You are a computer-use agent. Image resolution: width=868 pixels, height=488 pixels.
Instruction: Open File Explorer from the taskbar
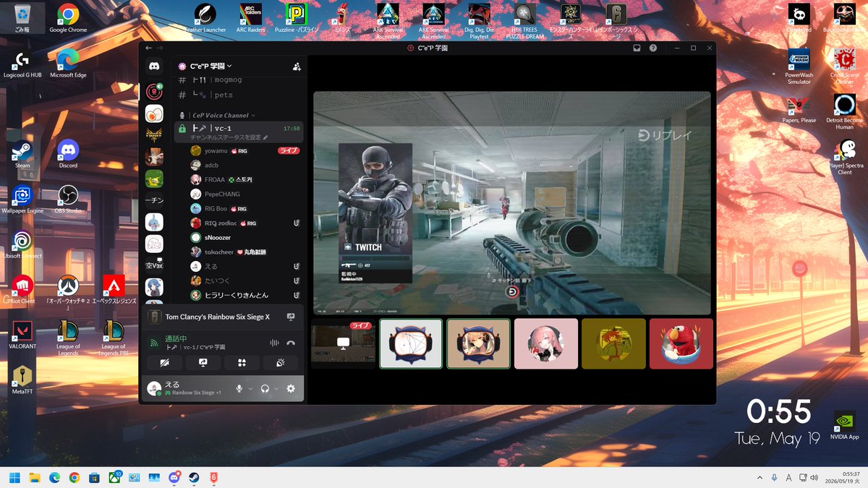click(34, 478)
